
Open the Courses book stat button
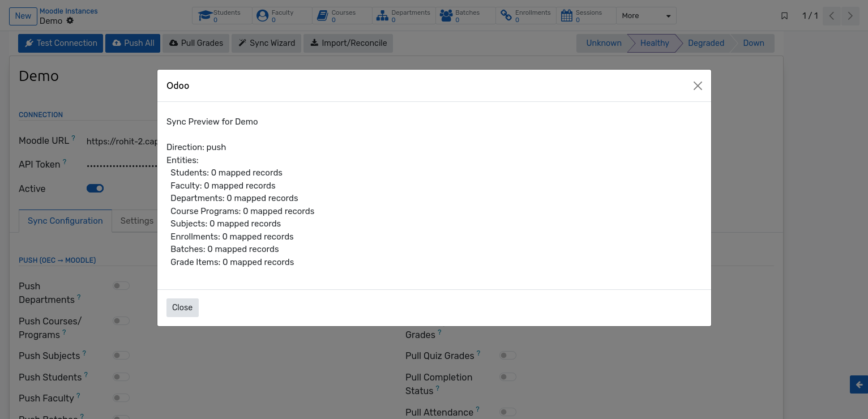[342, 16]
